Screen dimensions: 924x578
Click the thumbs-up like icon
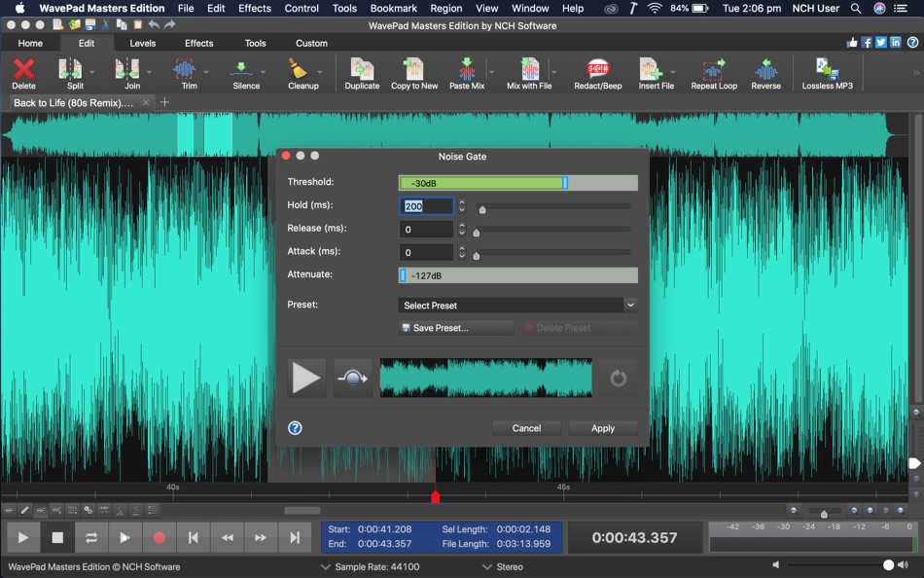point(851,43)
